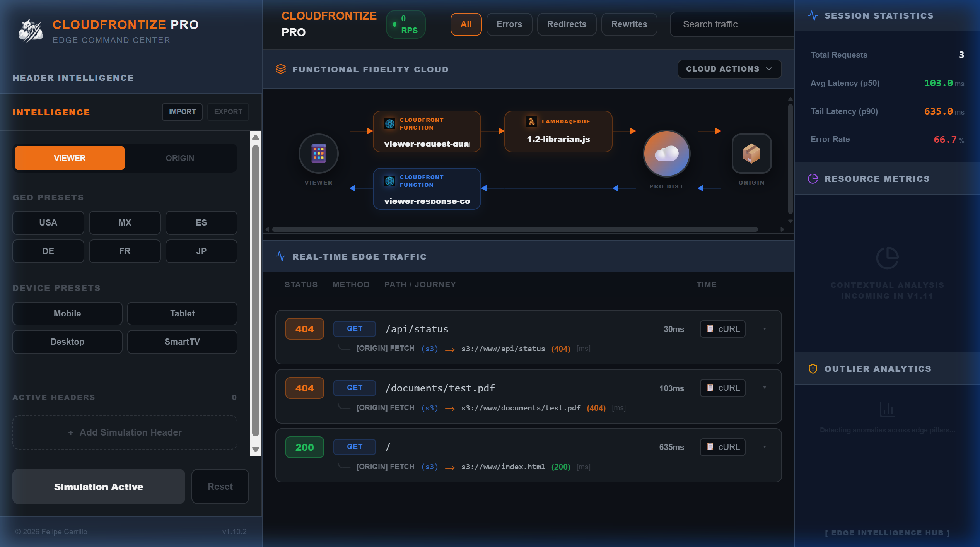This screenshot has height=547, width=980.
Task: Click the flow diagram horizontal scrollbar
Action: (515, 229)
